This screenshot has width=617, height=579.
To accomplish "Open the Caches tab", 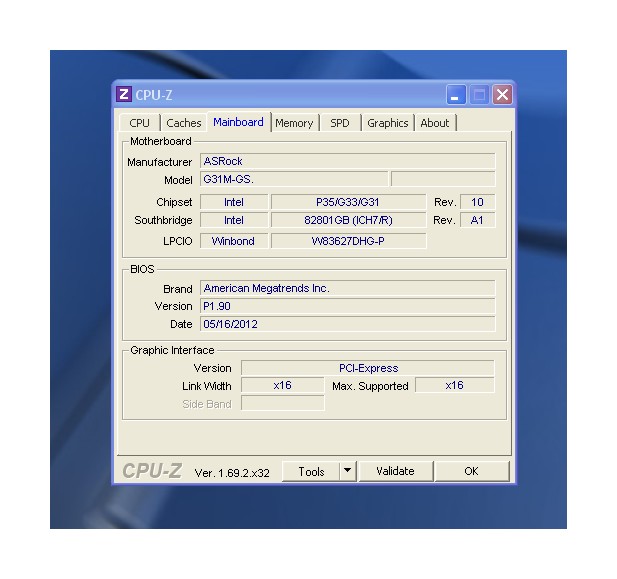I will click(184, 123).
